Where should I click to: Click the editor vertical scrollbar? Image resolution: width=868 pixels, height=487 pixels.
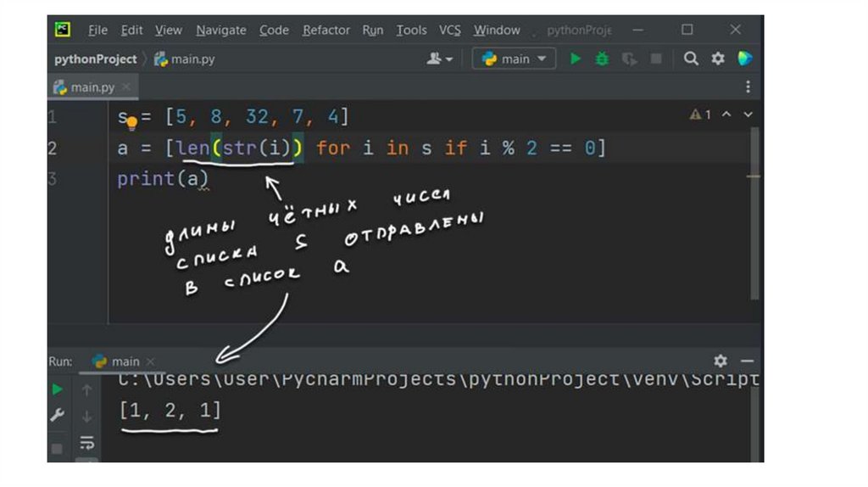(754, 213)
